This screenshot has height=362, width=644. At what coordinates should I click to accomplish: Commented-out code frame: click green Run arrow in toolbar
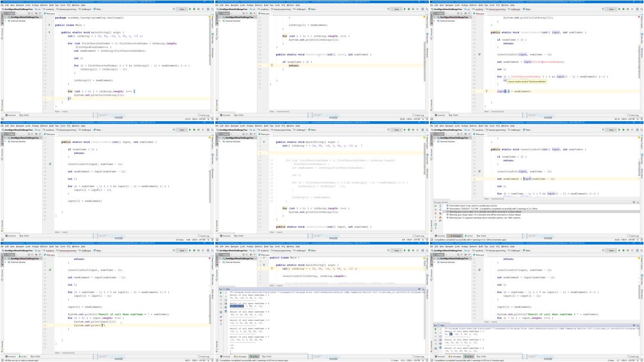(405, 130)
